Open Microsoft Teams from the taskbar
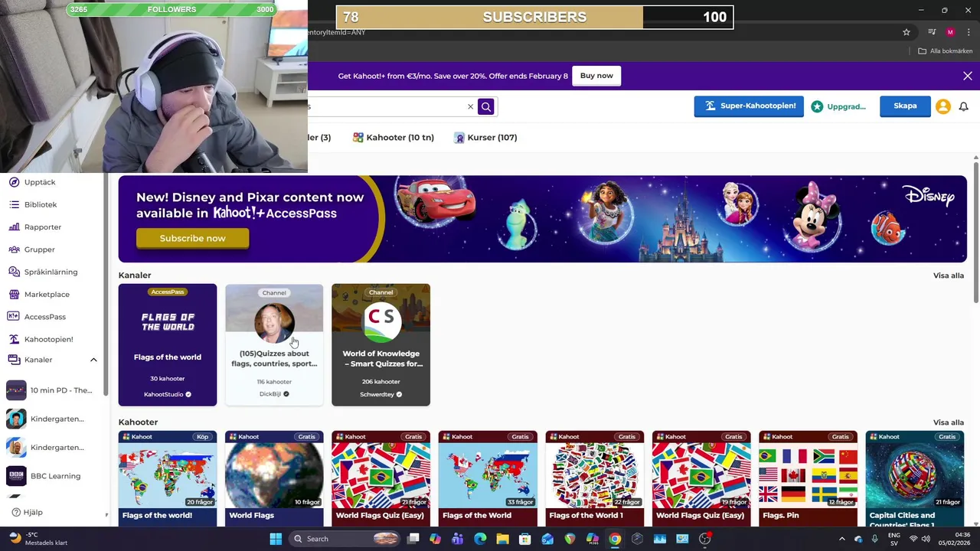The image size is (980, 551). point(458,539)
